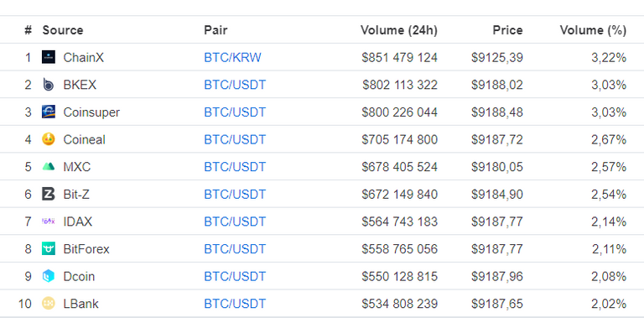The image size is (644, 318).
Task: Open the BTC/KRW pair link for ChainX
Action: pyautogui.click(x=232, y=58)
